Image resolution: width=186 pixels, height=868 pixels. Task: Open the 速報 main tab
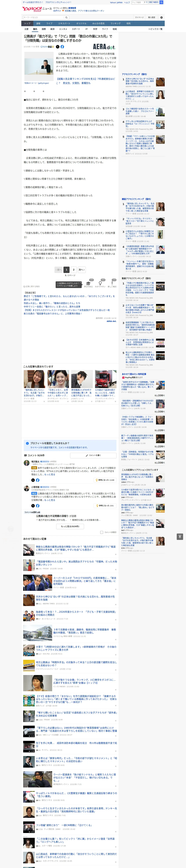coord(38,24)
